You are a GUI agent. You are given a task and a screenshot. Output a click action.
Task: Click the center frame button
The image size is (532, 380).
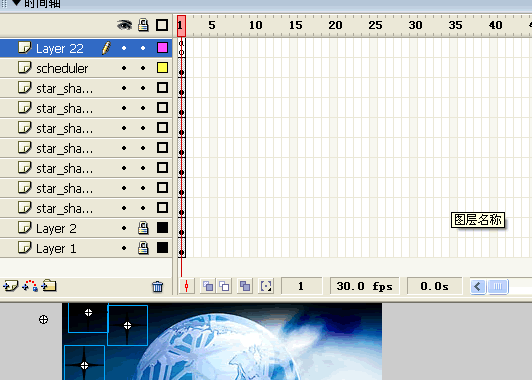coord(186,286)
